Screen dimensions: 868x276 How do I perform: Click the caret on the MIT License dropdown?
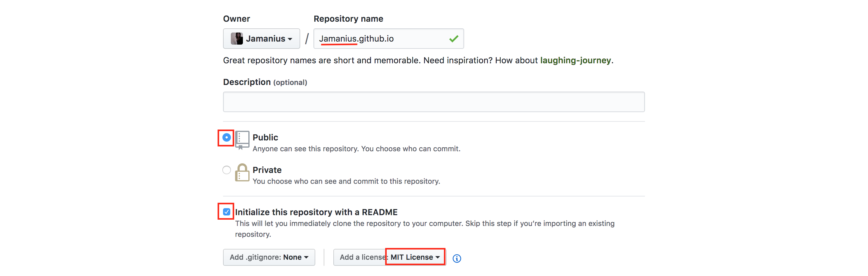pos(438,257)
